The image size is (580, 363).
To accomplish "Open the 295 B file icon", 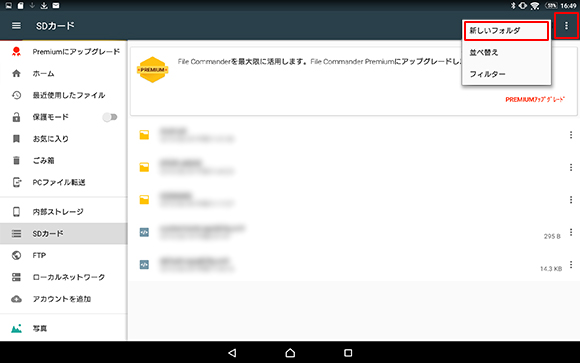I will (144, 232).
